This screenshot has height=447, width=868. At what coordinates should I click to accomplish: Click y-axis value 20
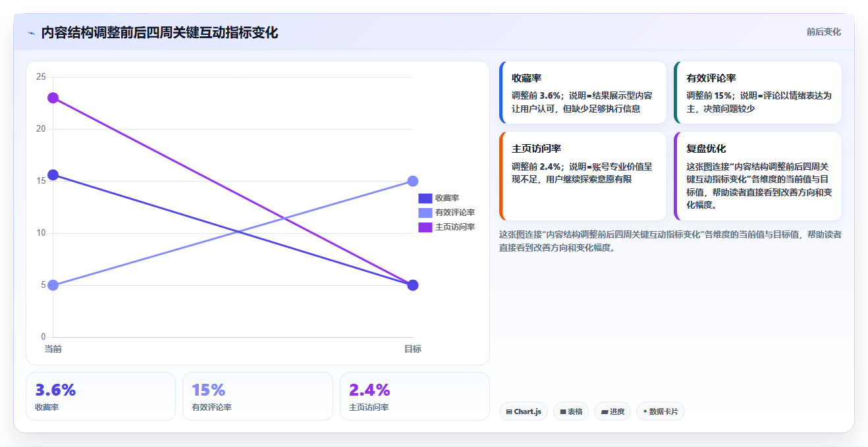(41, 129)
